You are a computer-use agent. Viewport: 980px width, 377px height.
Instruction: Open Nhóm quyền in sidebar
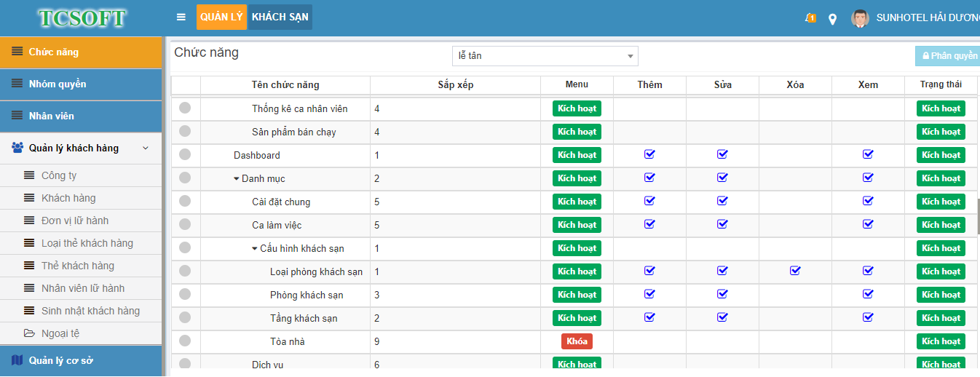click(x=81, y=84)
